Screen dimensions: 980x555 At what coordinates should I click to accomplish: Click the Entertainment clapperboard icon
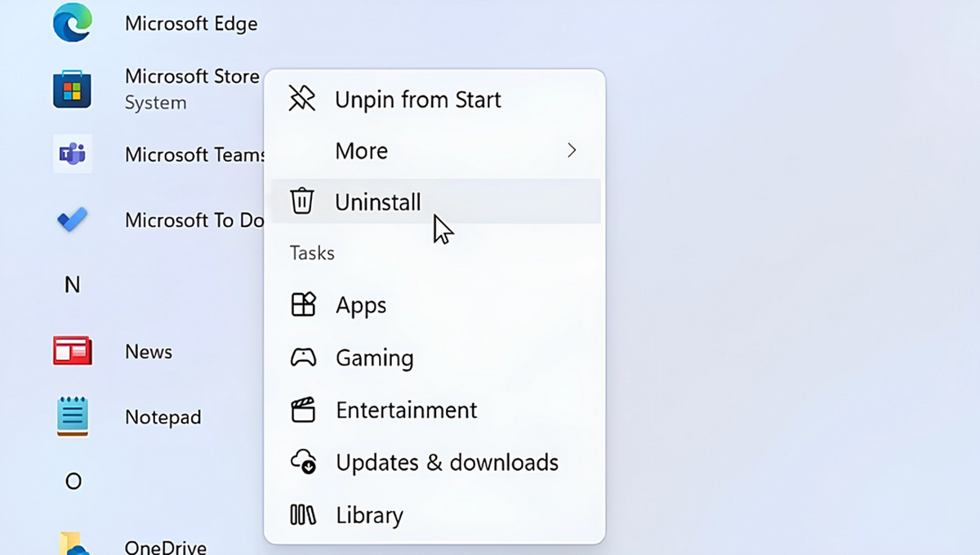[303, 410]
